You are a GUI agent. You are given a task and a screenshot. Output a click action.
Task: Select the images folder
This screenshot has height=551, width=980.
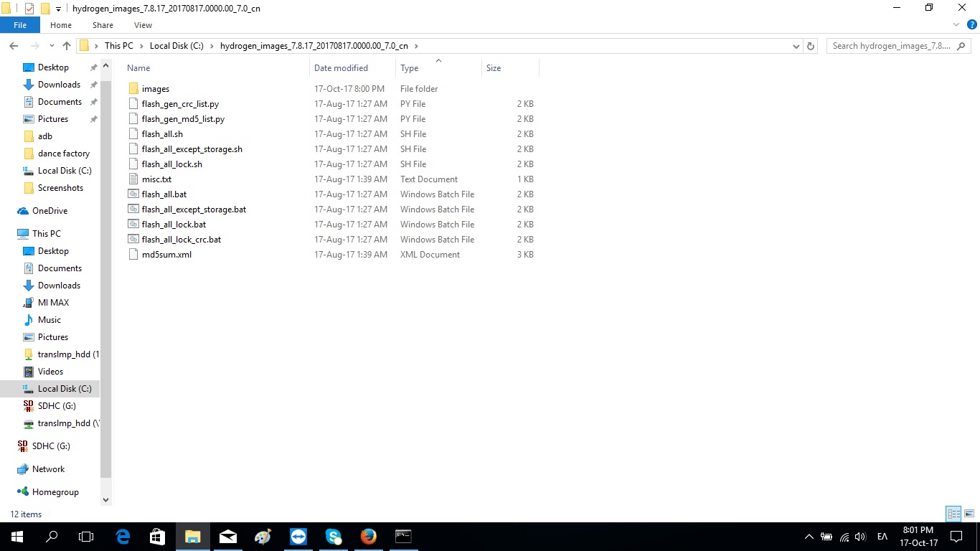155,89
